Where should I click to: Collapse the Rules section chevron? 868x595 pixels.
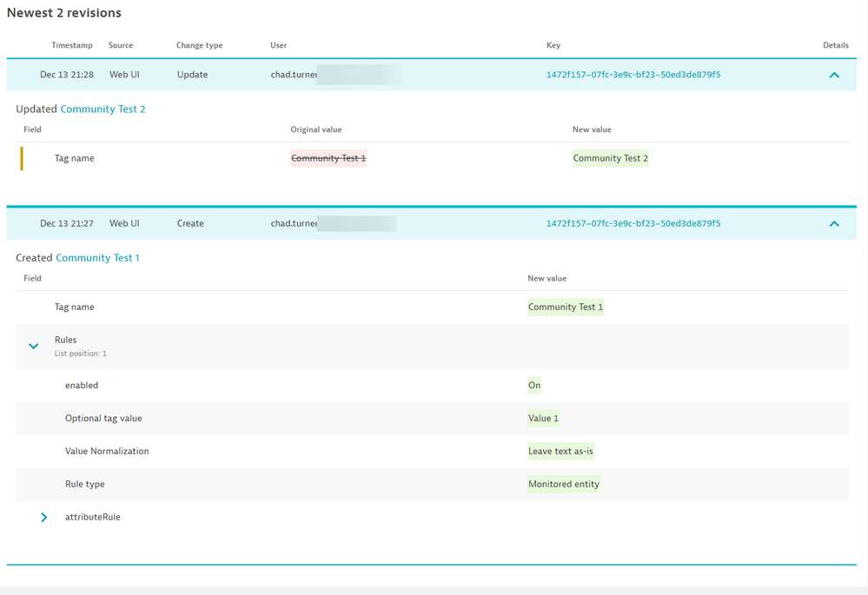tap(34, 346)
